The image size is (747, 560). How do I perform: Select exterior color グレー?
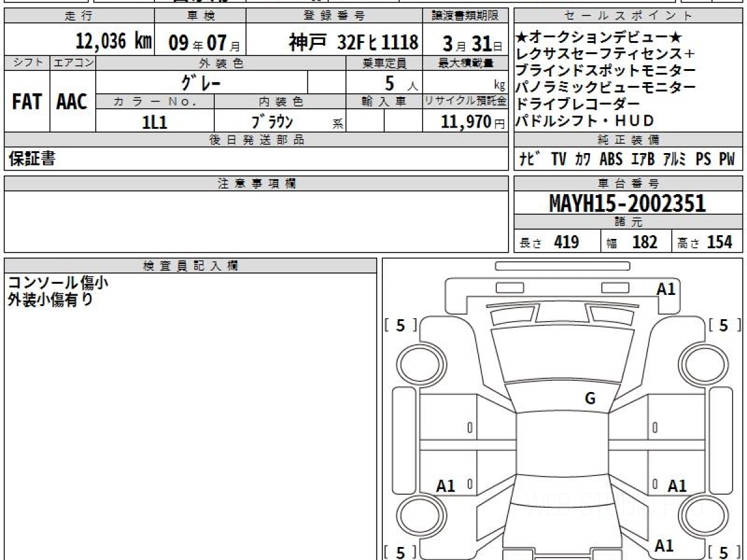click(201, 82)
